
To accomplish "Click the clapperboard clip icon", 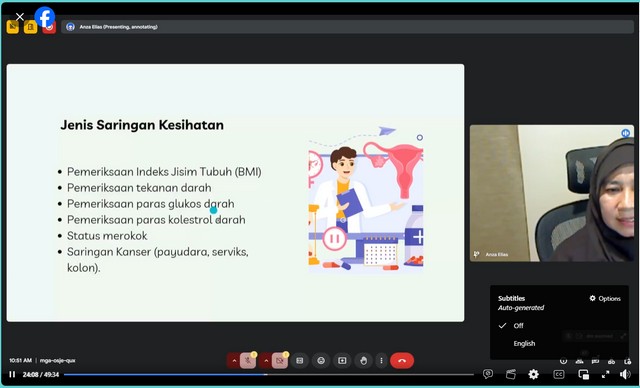I will pos(511,374).
